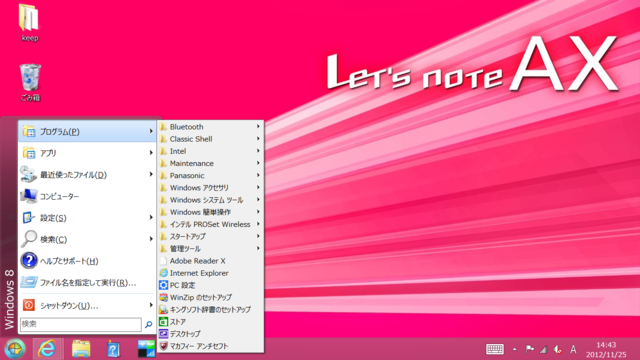The width and height of the screenshot is (640, 360).
Task: Run キングソフト辞書のセットアップ
Action: [x=210, y=309]
